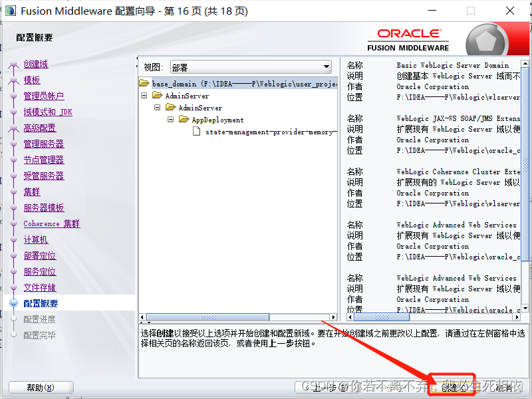Select the current 配置概要 step
Image resolution: width=532 pixels, height=399 pixels.
click(41, 303)
